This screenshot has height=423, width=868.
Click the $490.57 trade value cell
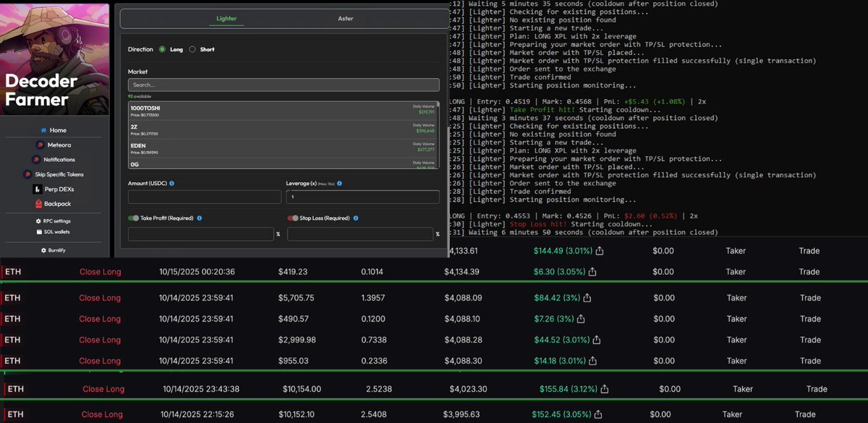pos(294,318)
